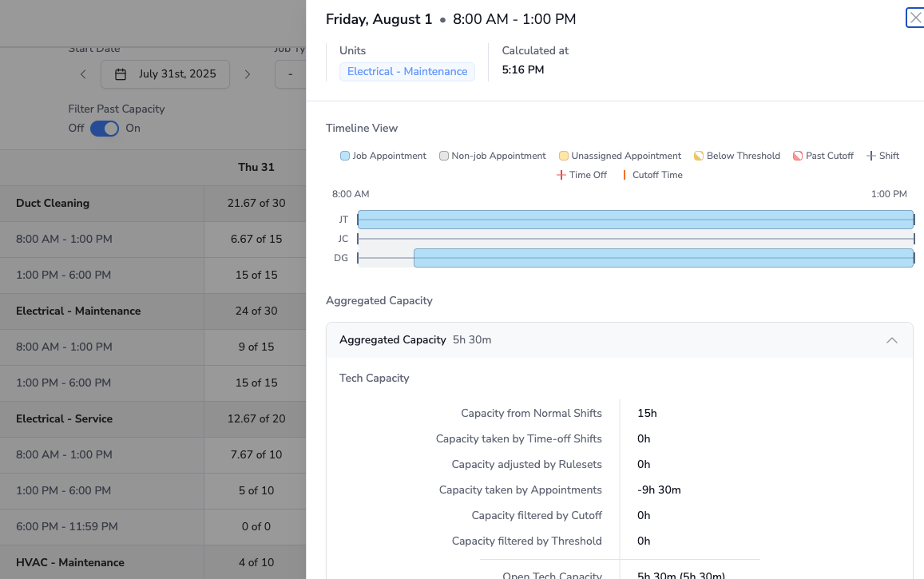
Task: Click the Unassigned Appointment legend icon
Action: point(564,156)
